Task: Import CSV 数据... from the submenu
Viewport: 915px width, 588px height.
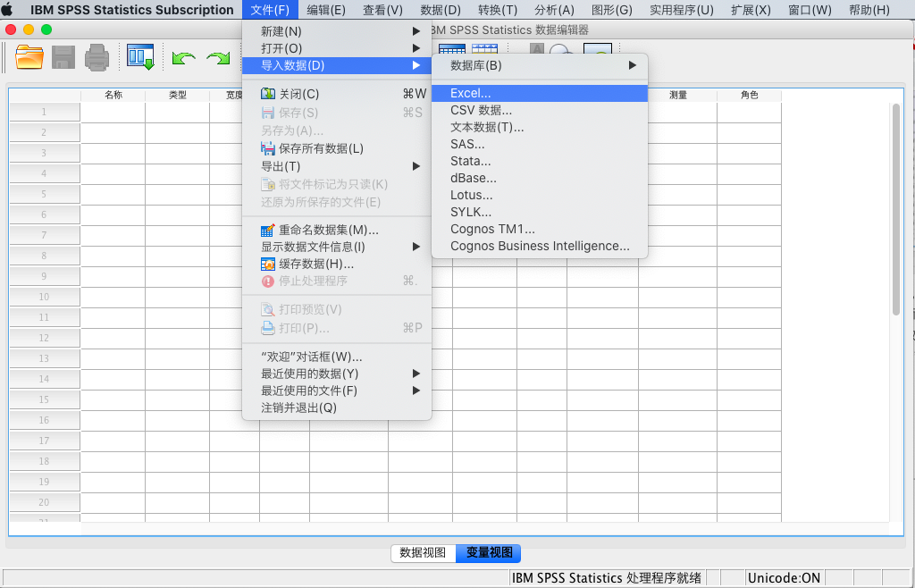Action: coord(540,110)
